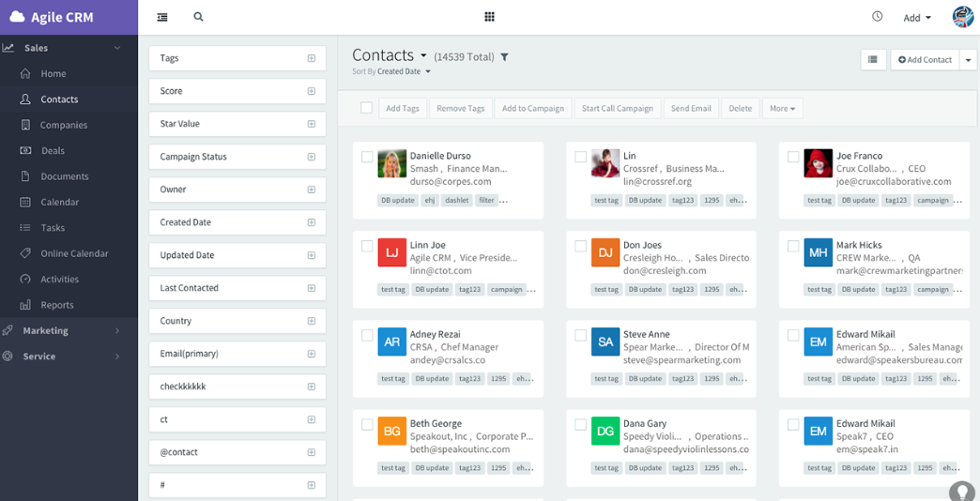Image resolution: width=980 pixels, height=501 pixels.
Task: Open Contacts in the sidebar
Action: click(59, 99)
